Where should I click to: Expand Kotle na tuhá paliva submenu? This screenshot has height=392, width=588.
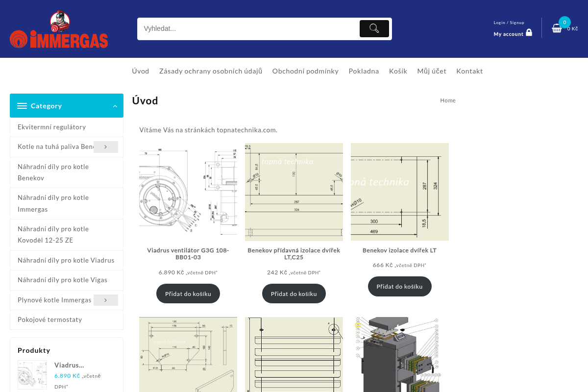(x=106, y=147)
